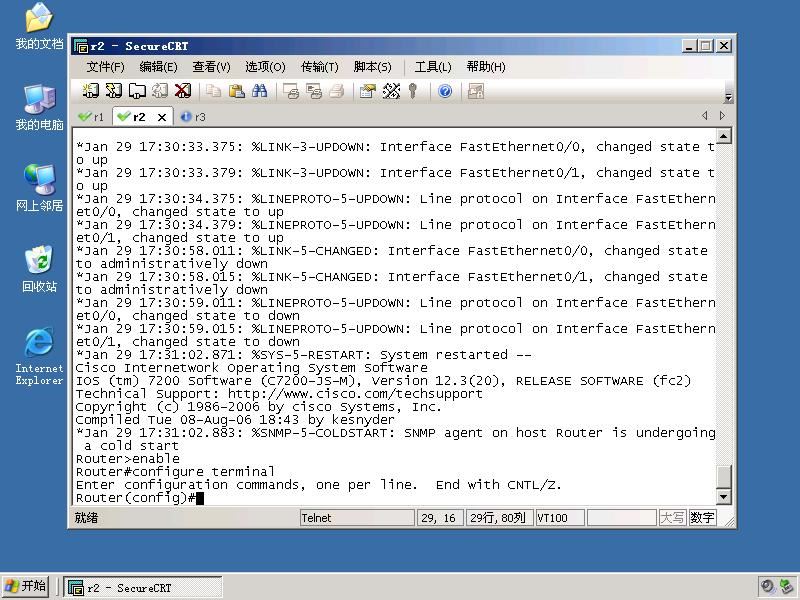Open the 文件(F) menu
Viewport: 800px width, 600px height.
coord(105,67)
